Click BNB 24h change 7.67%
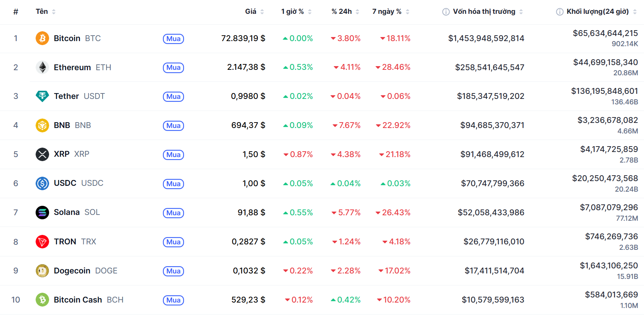 (x=347, y=125)
